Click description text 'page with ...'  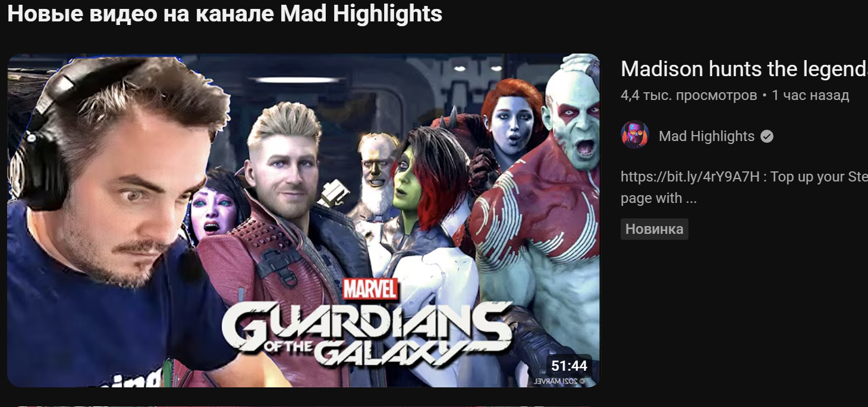(659, 198)
